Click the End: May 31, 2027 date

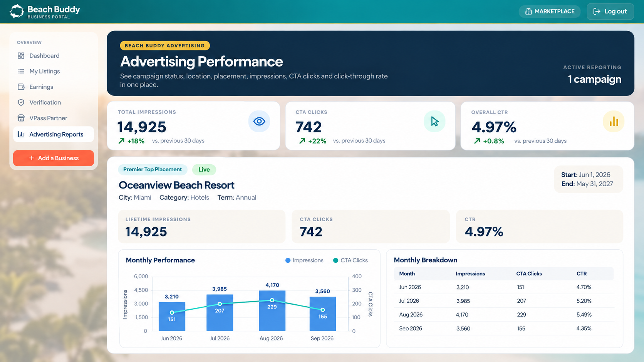[x=587, y=184]
